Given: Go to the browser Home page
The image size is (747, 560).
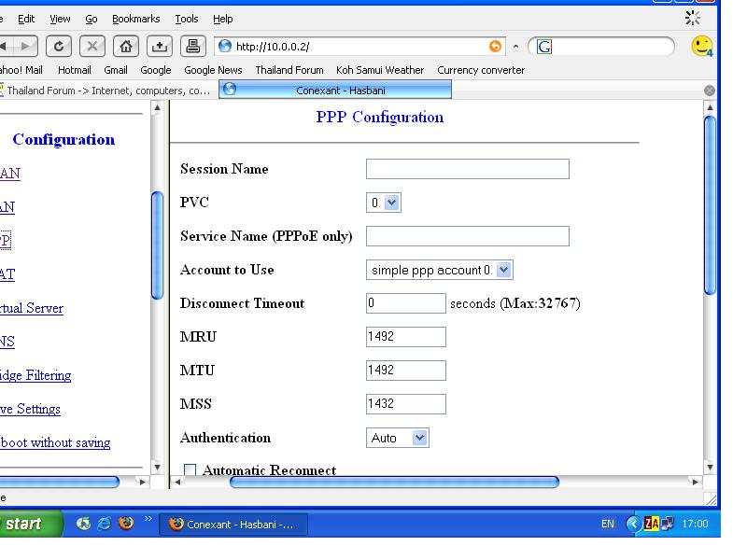Looking at the screenshot, I should tap(126, 47).
